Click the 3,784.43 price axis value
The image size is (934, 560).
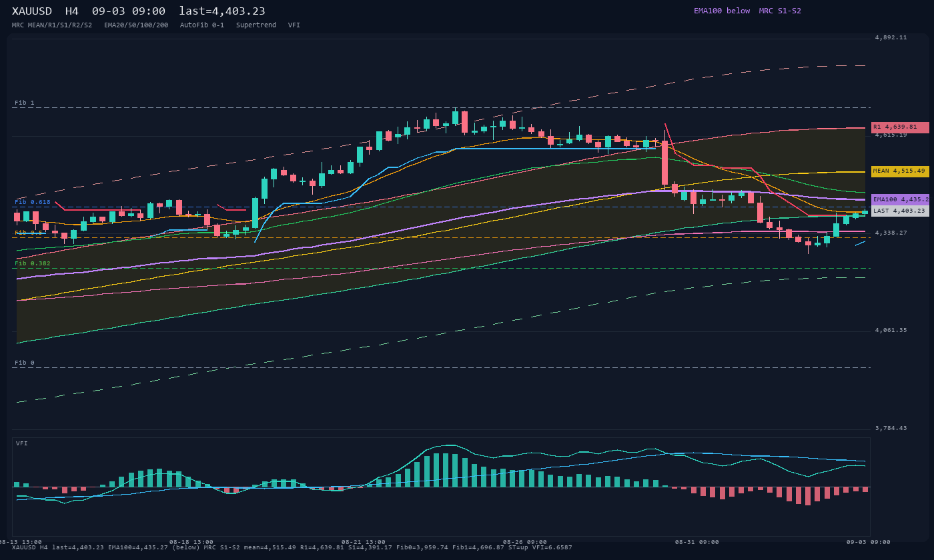891,428
